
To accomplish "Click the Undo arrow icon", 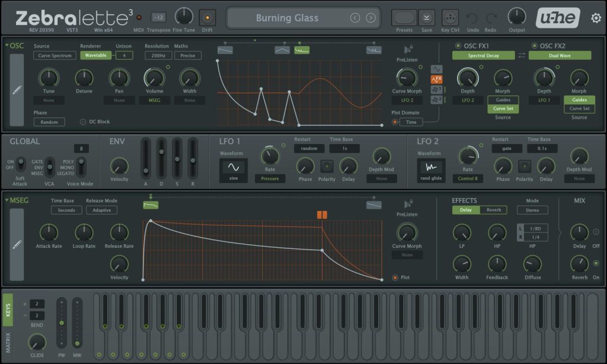I will pos(472,18).
